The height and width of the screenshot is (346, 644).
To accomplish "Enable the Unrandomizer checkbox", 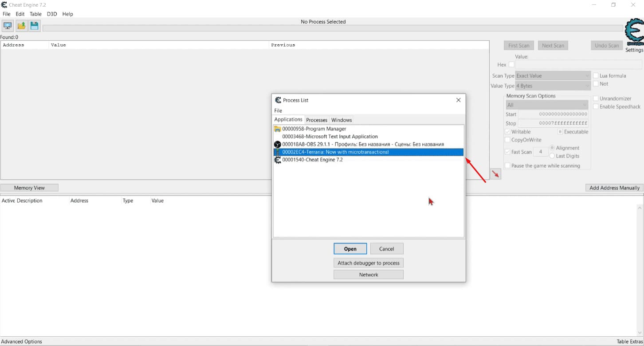I will 596,98.
